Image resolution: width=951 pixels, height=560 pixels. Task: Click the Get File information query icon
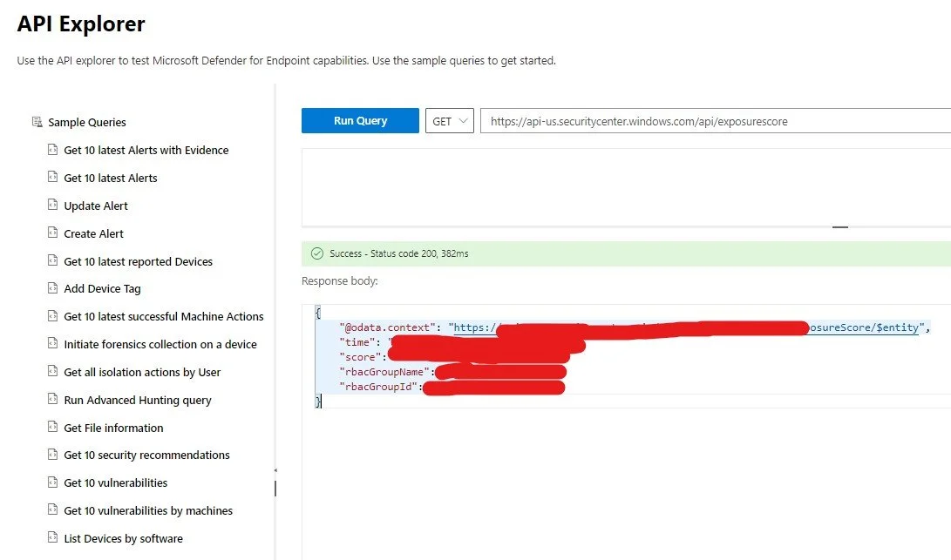(53, 428)
